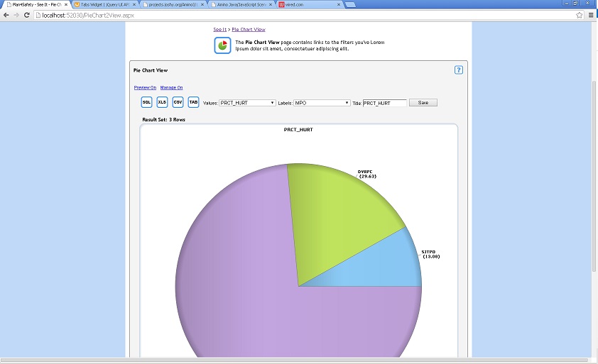Click the pie chart page icon
This screenshot has width=598, height=364.
pyautogui.click(x=222, y=45)
